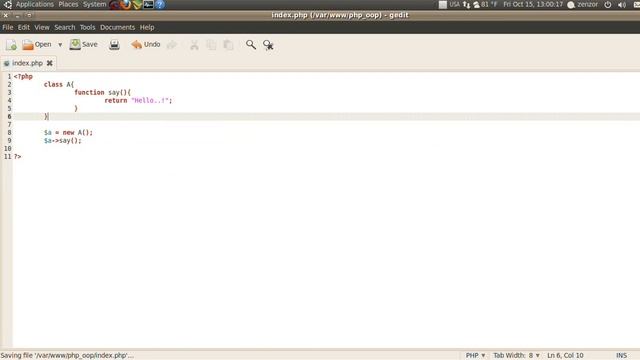This screenshot has width=640, height=360.
Task: Click the gedit window title bar text
Action: pos(340,15)
